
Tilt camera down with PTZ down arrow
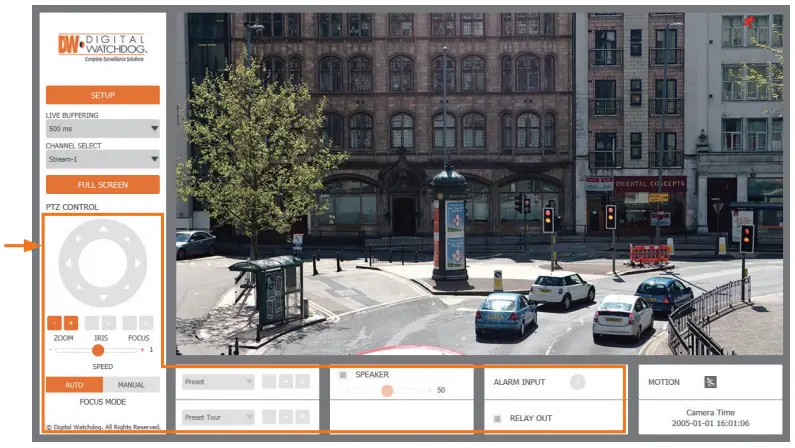103,297
